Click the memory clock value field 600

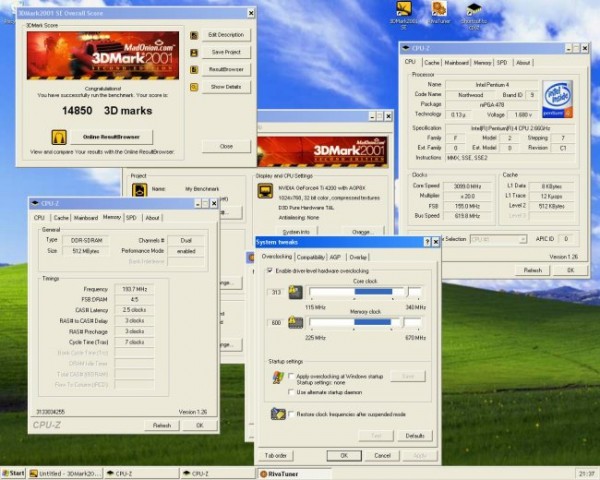click(276, 323)
